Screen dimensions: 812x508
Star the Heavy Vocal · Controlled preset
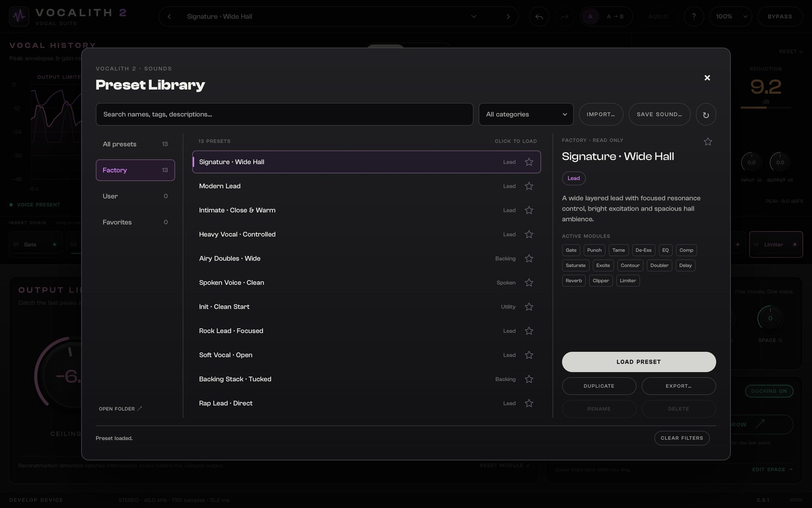529,234
